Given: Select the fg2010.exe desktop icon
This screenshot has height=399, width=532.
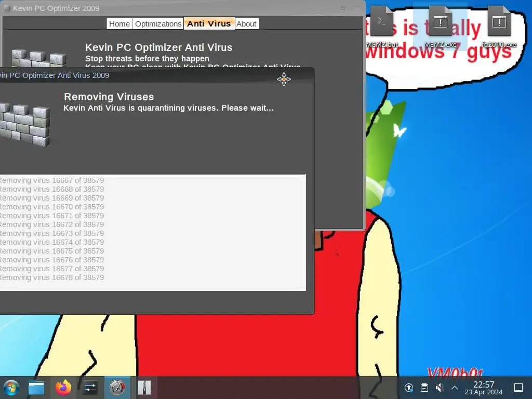Looking at the screenshot, I should click(x=499, y=26).
